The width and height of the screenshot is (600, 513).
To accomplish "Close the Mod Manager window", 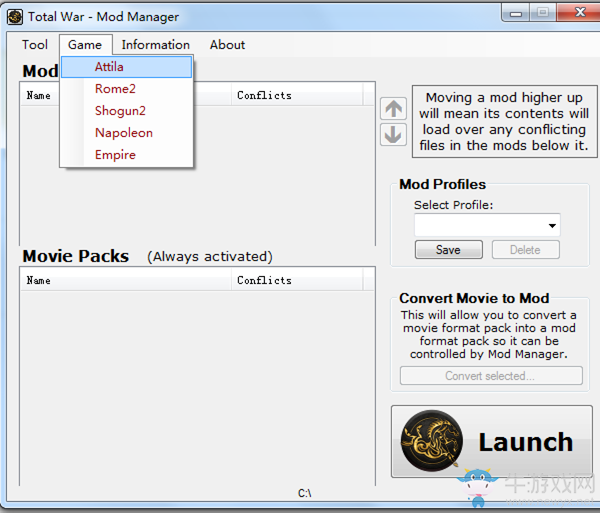I will click(579, 13).
